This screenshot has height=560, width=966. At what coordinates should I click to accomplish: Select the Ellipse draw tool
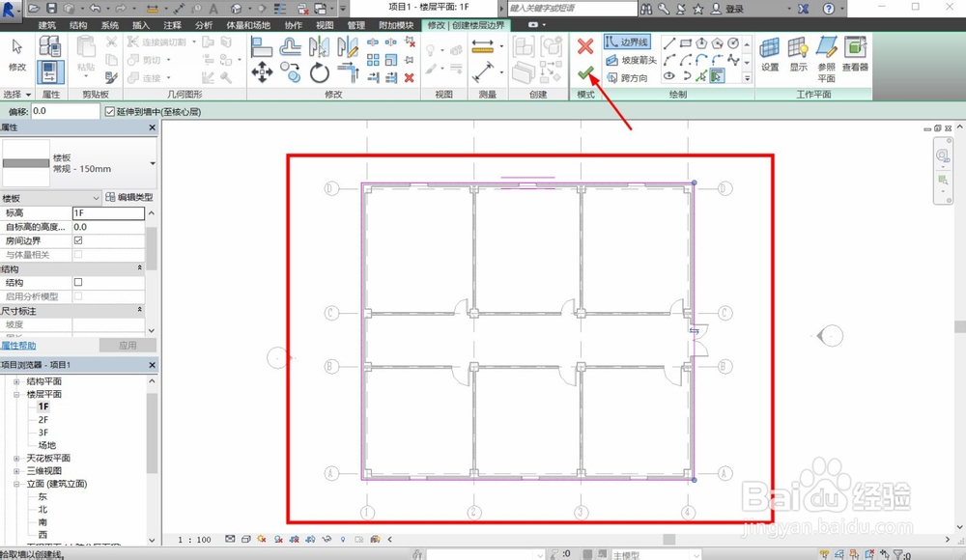pyautogui.click(x=669, y=76)
